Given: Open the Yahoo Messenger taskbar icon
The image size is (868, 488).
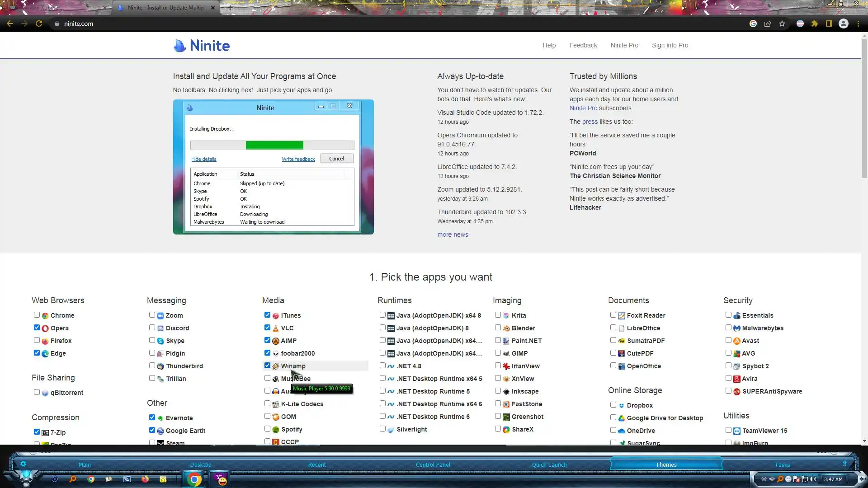Looking at the screenshot, I should pos(220,479).
